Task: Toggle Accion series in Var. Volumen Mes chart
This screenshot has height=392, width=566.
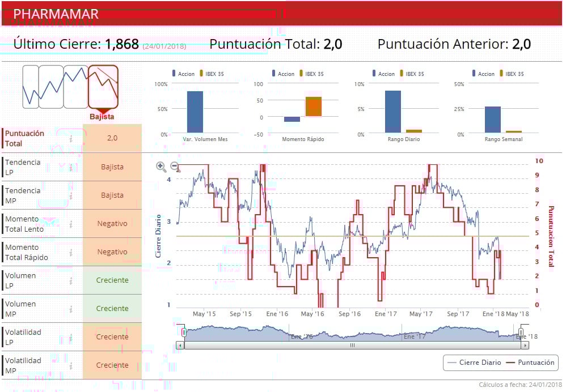Action: click(183, 74)
